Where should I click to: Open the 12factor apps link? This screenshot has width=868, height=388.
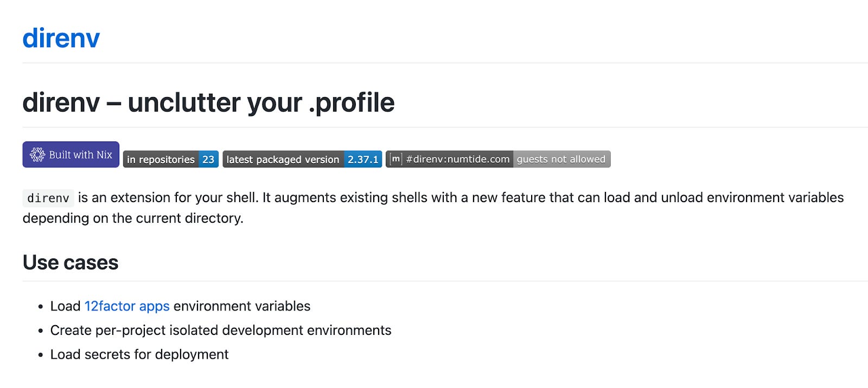(x=127, y=306)
